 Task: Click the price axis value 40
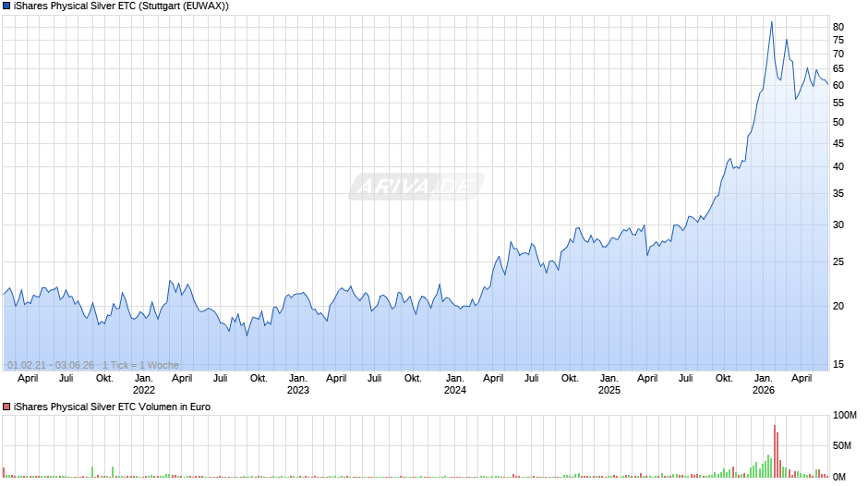pos(838,167)
